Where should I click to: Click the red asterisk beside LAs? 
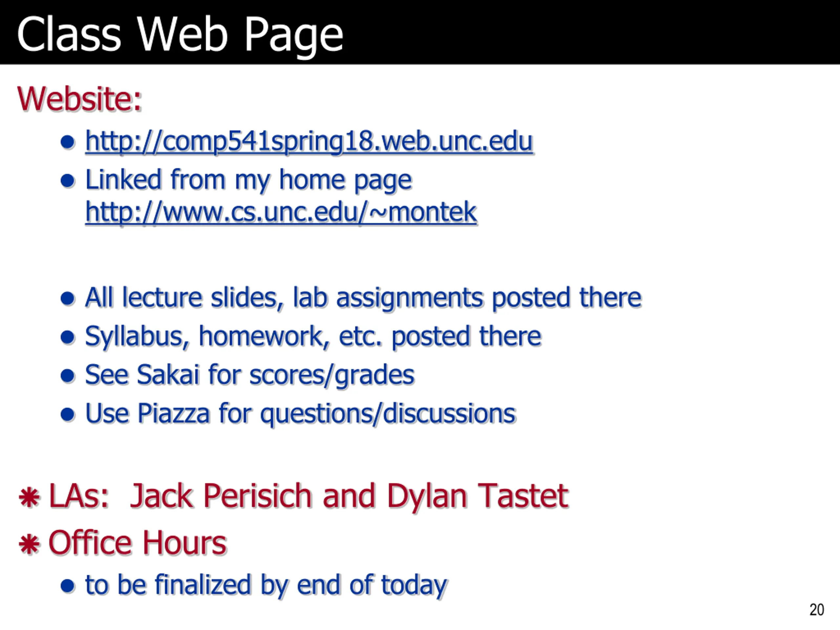[x=29, y=498]
